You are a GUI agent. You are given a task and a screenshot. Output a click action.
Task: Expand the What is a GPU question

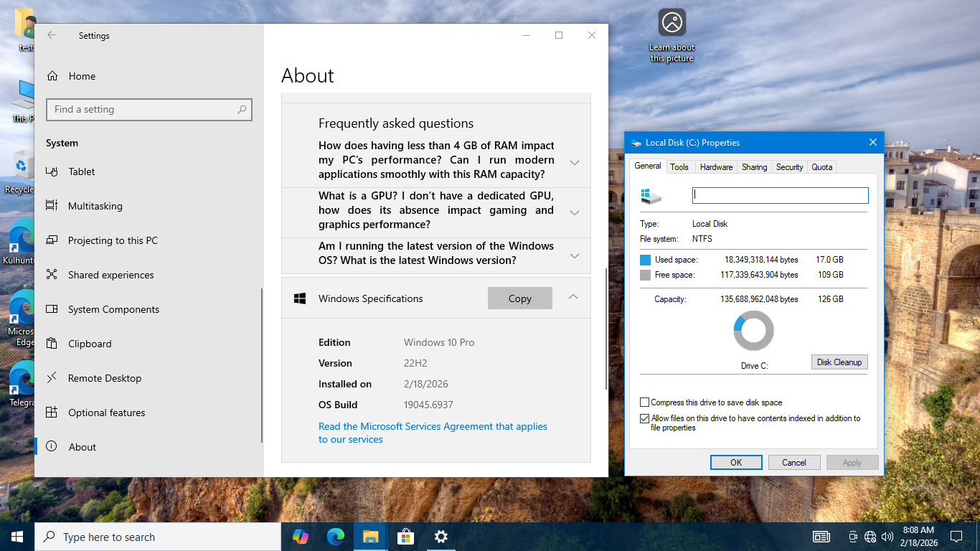click(x=574, y=213)
